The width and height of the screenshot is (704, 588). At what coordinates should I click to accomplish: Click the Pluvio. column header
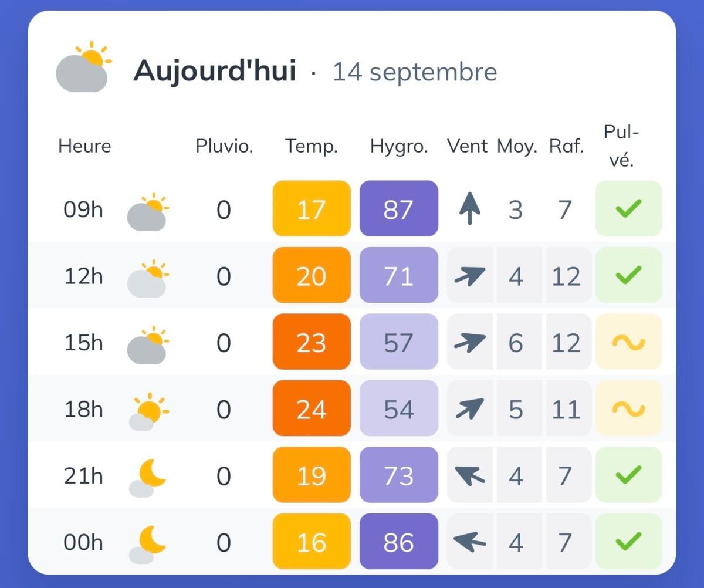[x=224, y=146]
